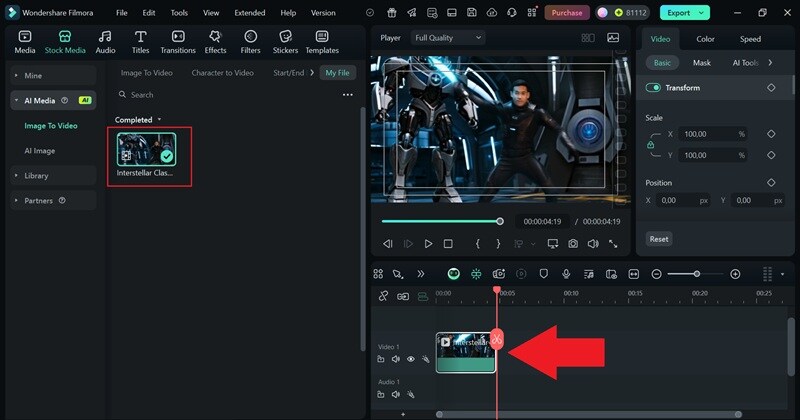Screen dimensions: 800x420
Task: Take a snapshot with the camera icon
Action: point(573,244)
